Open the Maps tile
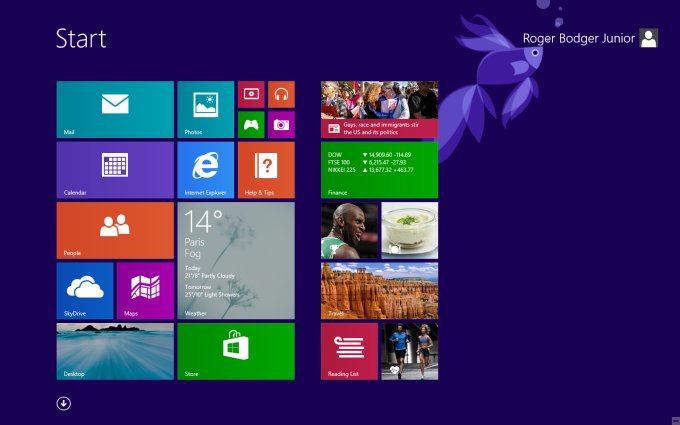Viewport: 680px width, 425px height. (x=145, y=291)
